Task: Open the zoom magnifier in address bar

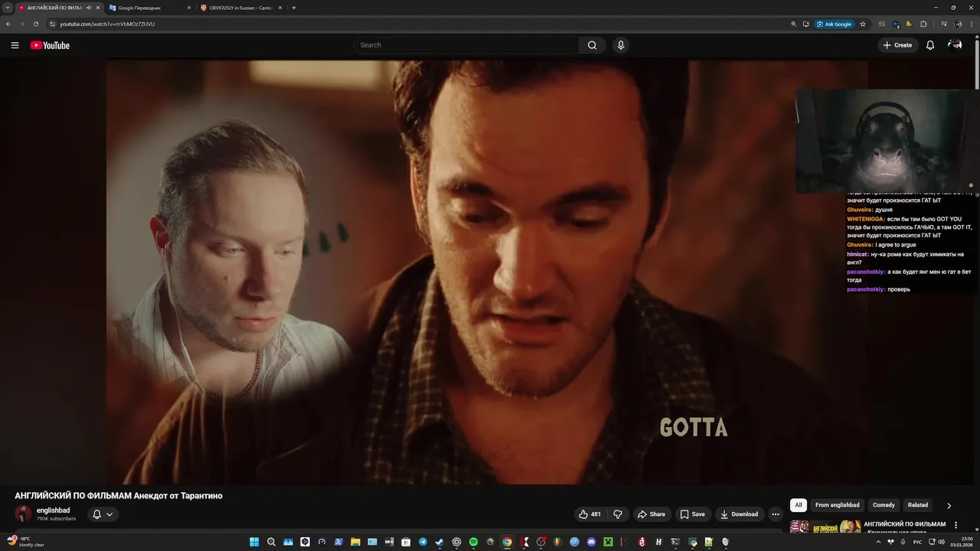Action: click(794, 24)
